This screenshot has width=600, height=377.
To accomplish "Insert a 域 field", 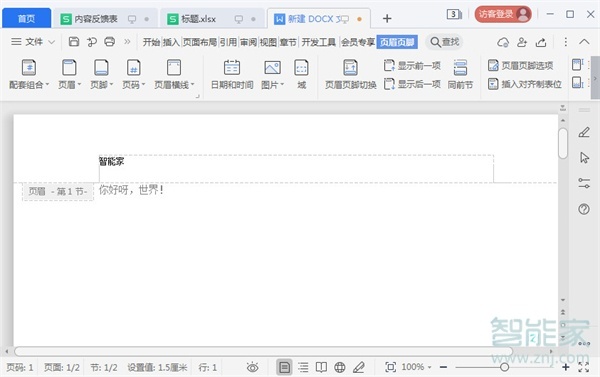I will 302,75.
